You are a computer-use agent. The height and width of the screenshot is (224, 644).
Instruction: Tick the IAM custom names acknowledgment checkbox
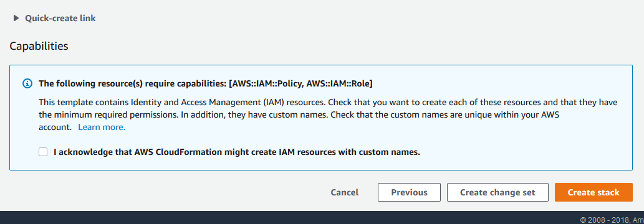point(43,152)
